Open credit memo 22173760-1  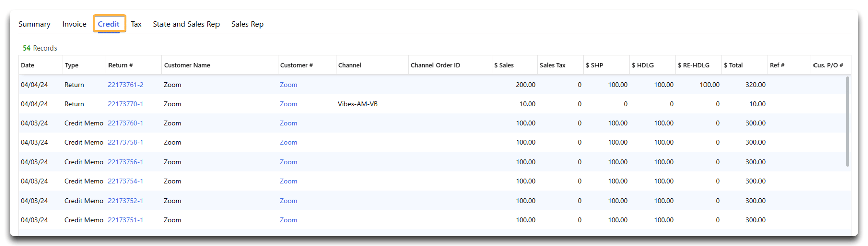click(126, 123)
